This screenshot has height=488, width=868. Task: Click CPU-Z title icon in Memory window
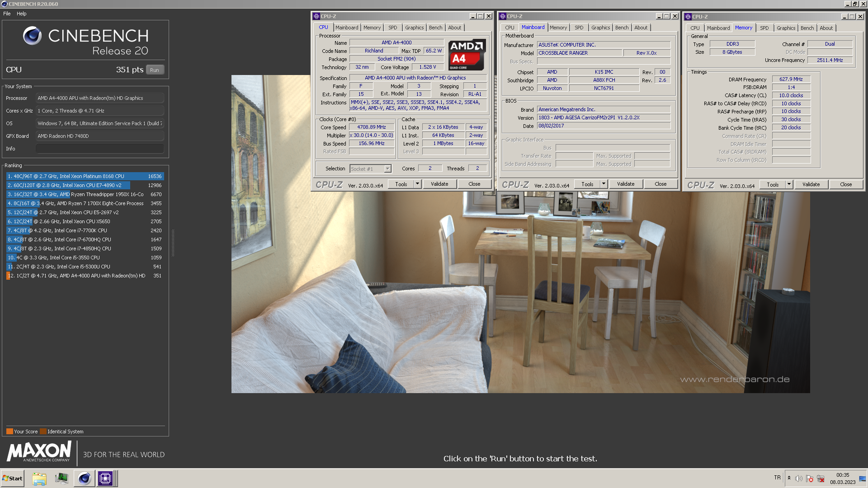click(x=688, y=17)
